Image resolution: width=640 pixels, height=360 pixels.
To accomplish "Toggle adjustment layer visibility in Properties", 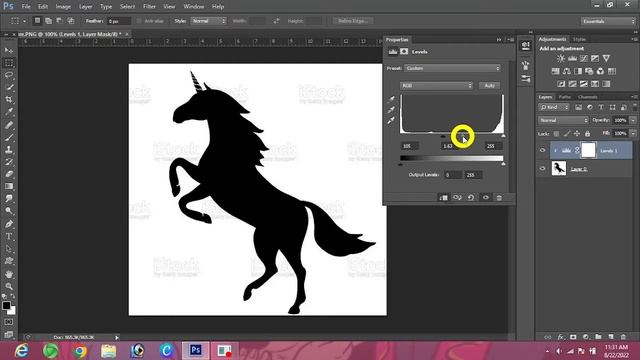I will click(486, 198).
